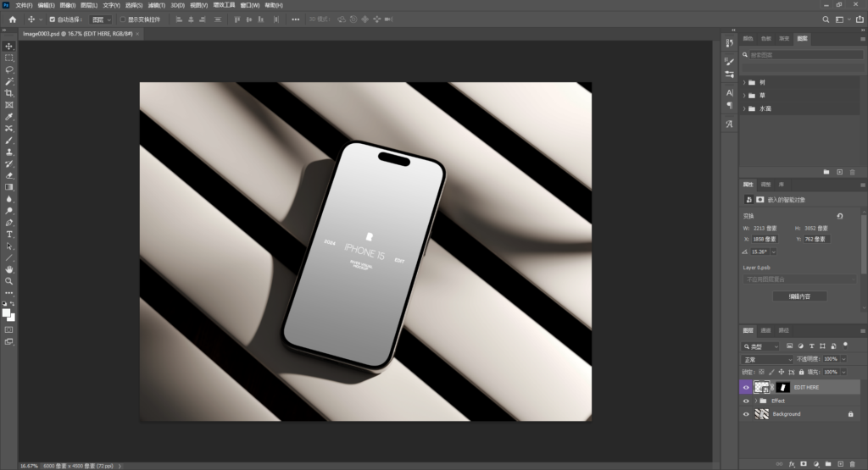Open the search icon at top right
Image resolution: width=868 pixels, height=470 pixels.
click(826, 19)
